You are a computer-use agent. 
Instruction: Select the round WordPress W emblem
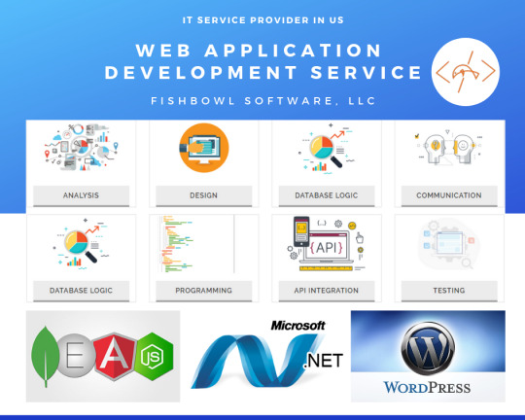click(x=428, y=348)
